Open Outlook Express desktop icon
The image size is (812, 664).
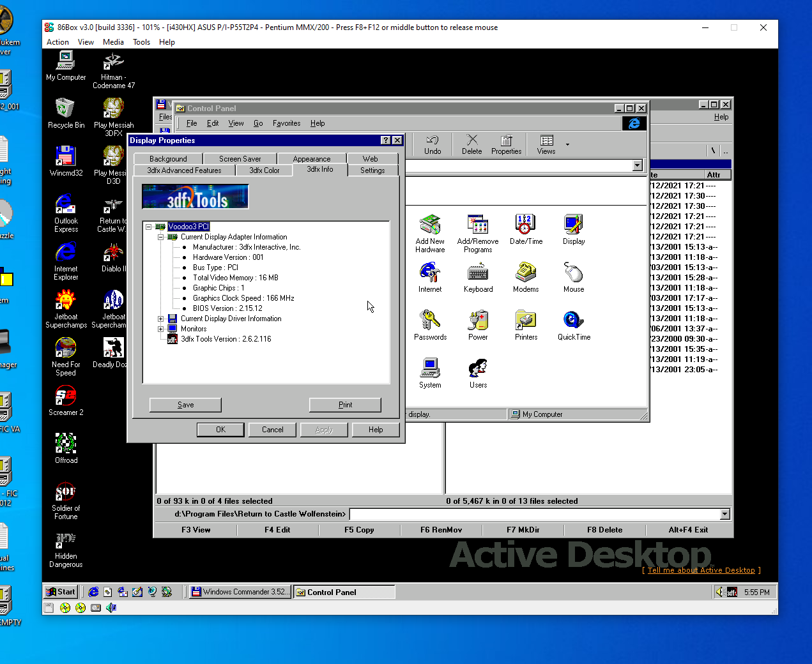66,213
